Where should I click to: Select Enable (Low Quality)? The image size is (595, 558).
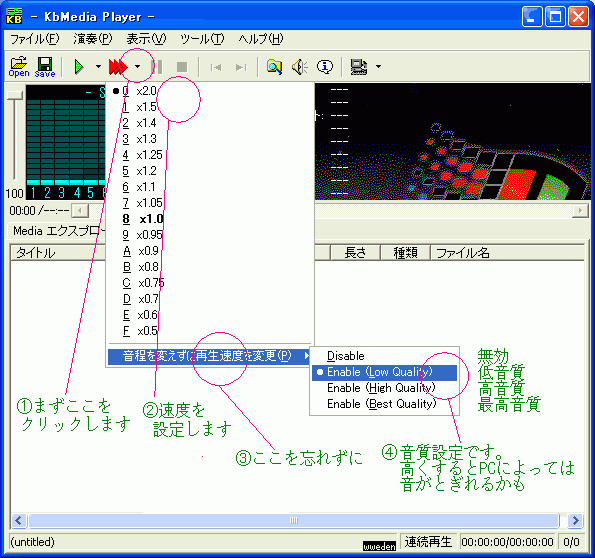[384, 372]
